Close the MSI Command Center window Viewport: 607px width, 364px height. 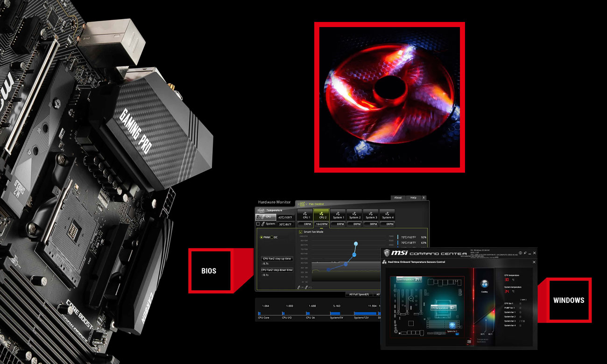(534, 253)
